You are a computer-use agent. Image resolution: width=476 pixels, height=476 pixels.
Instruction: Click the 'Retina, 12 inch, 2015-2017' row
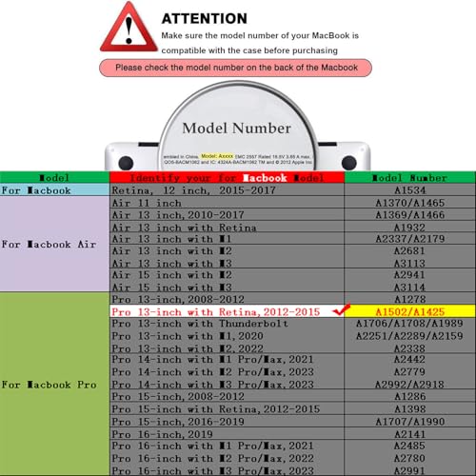[x=227, y=190]
